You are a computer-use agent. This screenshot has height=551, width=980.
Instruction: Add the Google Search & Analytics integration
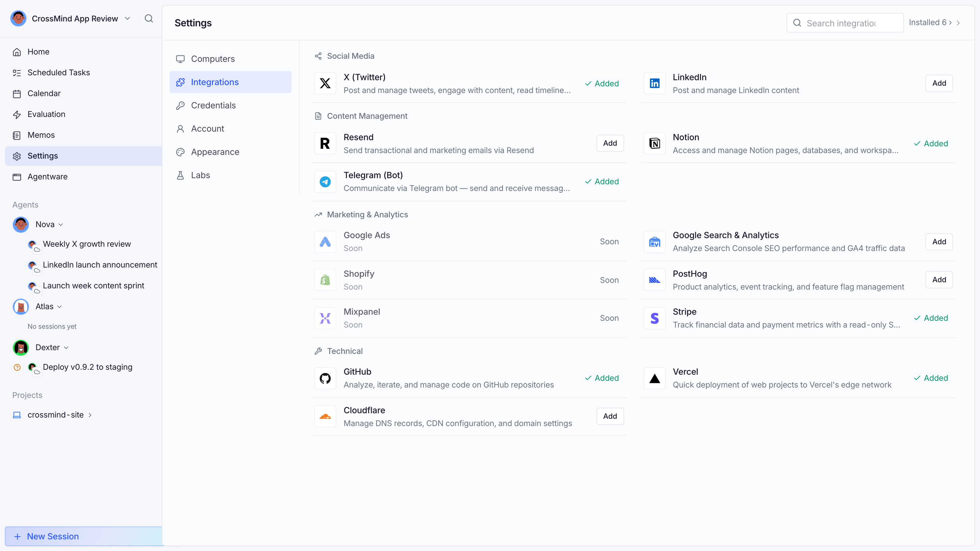(x=939, y=242)
